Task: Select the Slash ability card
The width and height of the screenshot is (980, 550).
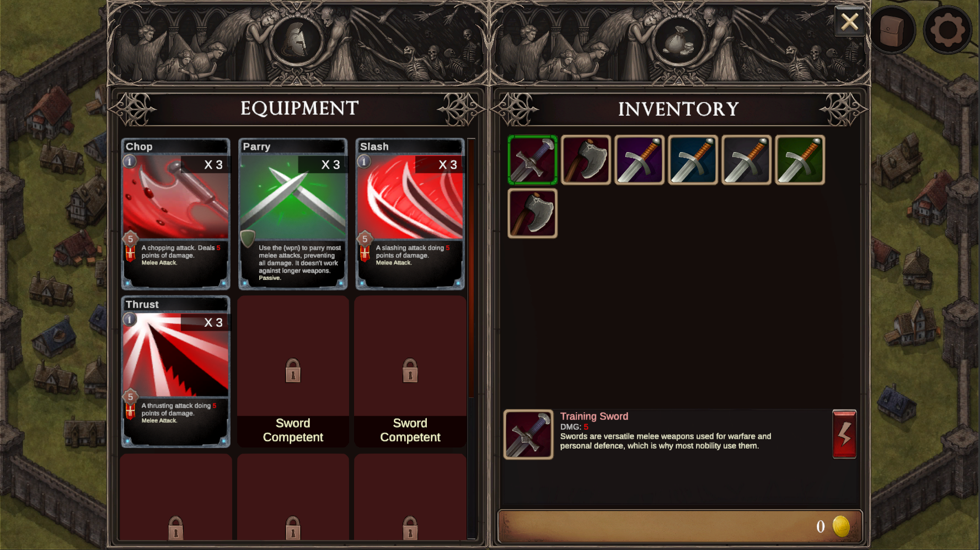Action: click(x=410, y=214)
